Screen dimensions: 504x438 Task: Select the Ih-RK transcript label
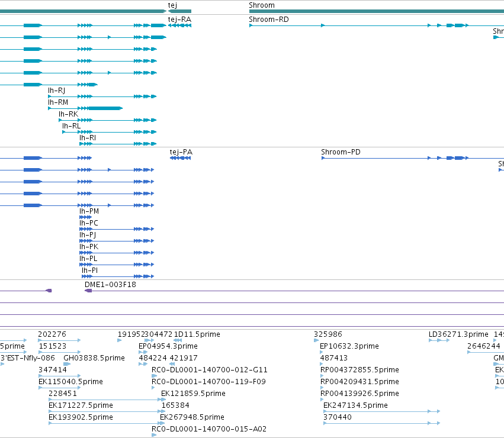(68, 114)
